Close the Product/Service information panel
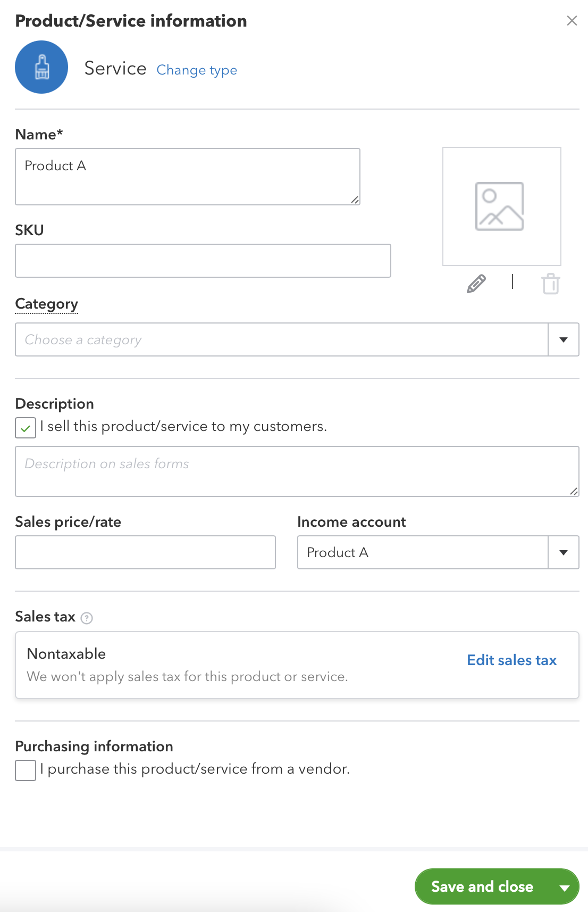The image size is (588, 912). 572,21
